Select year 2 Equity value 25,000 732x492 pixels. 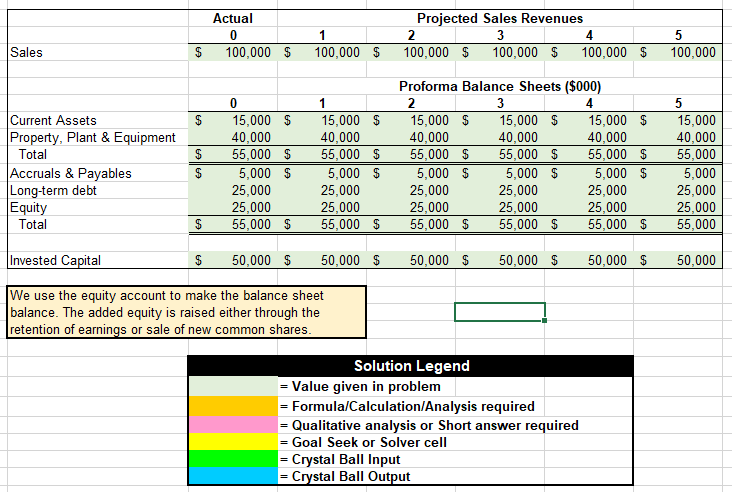pos(429,207)
